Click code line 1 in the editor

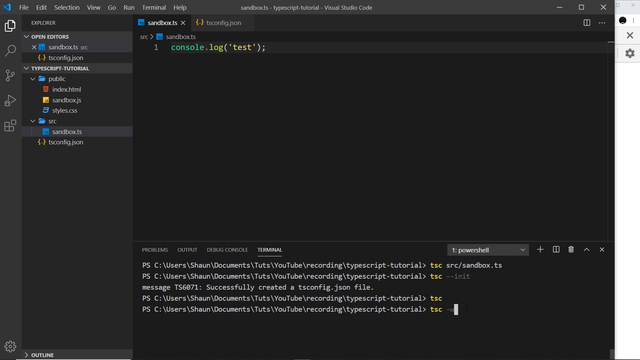(x=218, y=47)
